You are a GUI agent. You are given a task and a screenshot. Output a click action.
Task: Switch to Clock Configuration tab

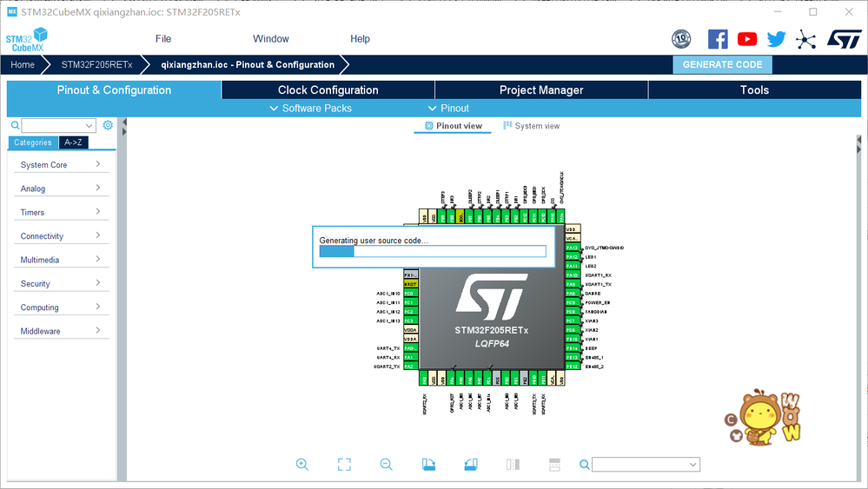coord(328,90)
